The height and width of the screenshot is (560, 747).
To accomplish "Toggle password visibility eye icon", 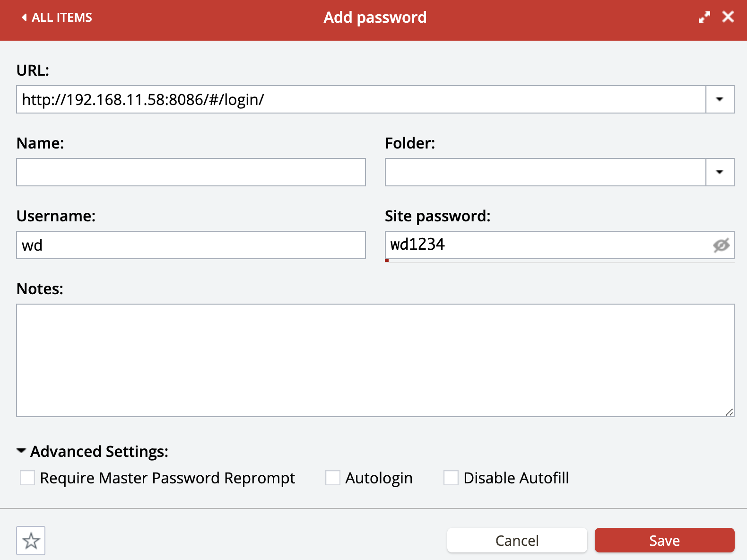I will (x=721, y=245).
